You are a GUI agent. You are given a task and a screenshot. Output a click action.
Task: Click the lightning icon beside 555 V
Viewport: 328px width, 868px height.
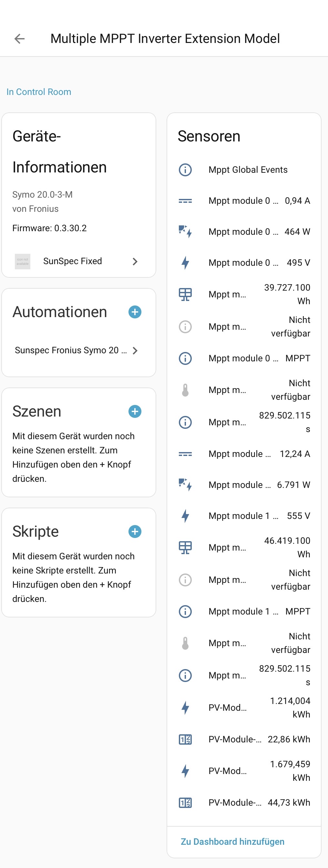point(185,516)
